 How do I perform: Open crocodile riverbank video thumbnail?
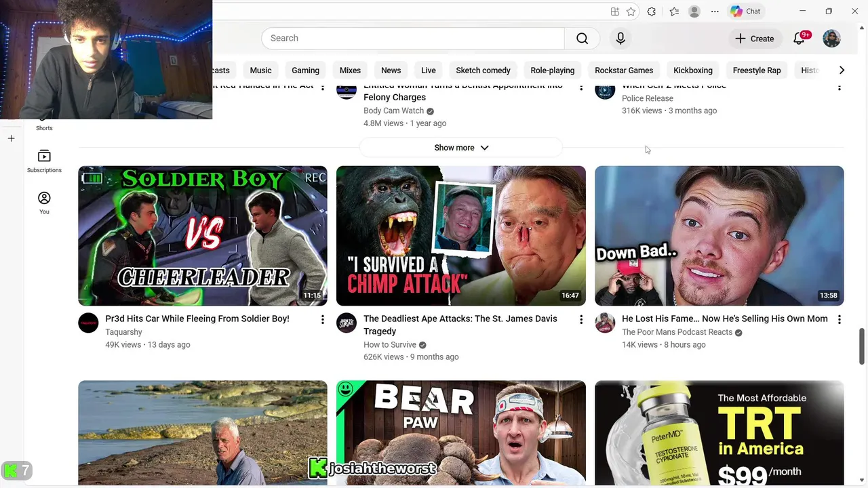(x=202, y=432)
